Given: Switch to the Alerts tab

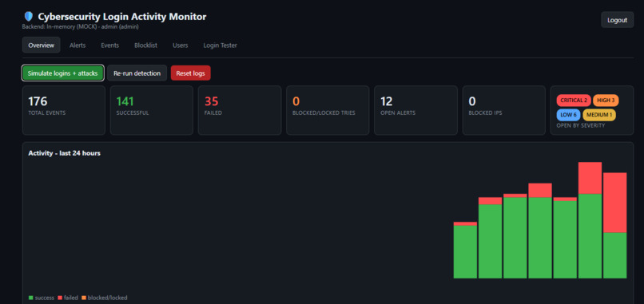Looking at the screenshot, I should tap(78, 45).
